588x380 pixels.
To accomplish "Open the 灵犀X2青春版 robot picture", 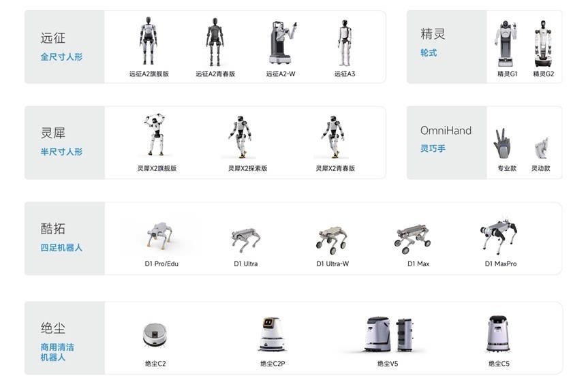I will click(x=333, y=136).
